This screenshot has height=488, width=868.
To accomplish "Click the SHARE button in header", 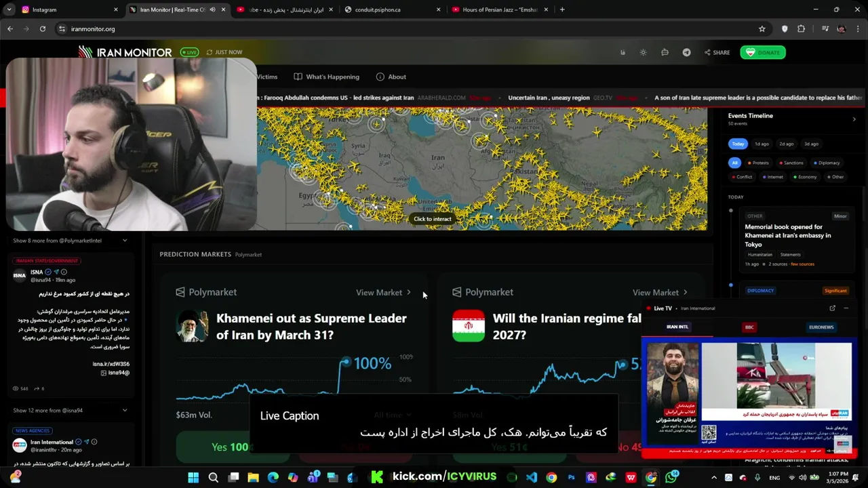I will point(717,52).
